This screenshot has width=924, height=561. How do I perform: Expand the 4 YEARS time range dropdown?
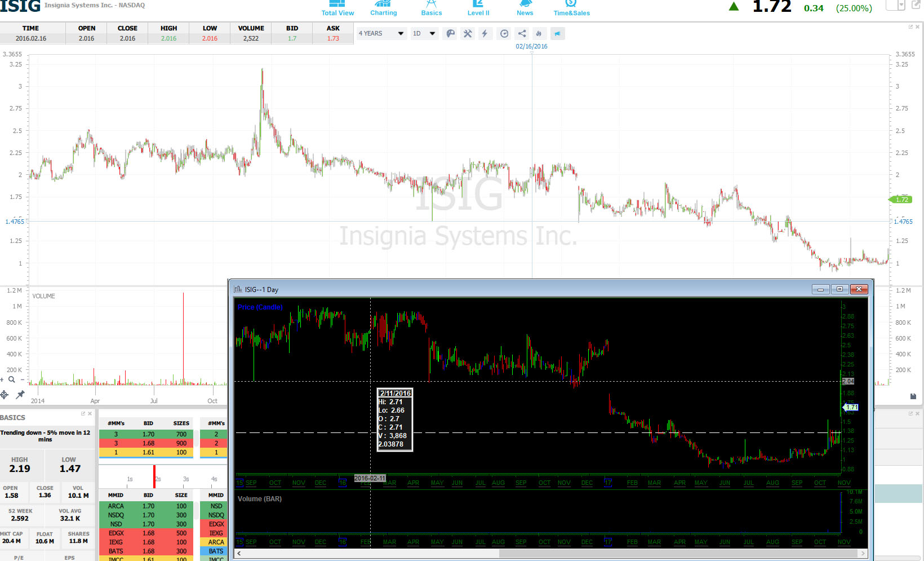click(x=381, y=34)
